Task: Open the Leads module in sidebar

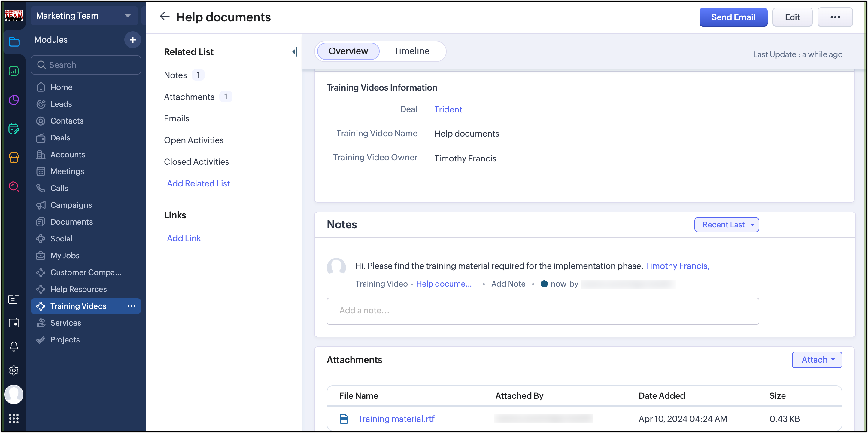Action: 61,104
